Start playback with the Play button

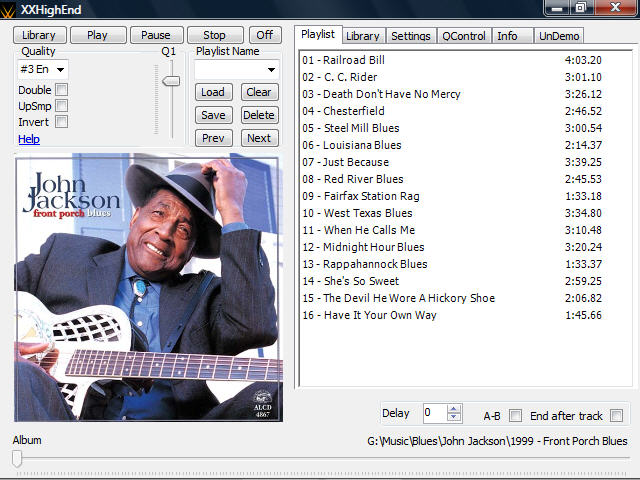coord(98,35)
